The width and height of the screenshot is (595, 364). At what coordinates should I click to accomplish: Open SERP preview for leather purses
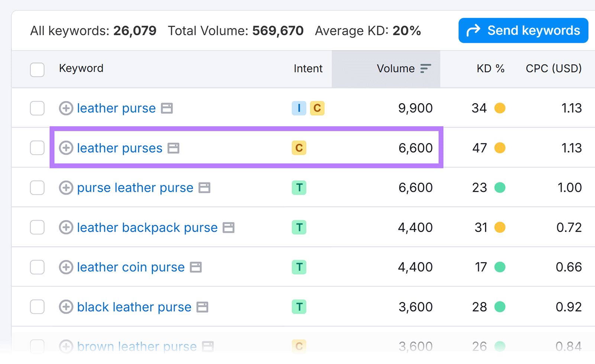[173, 148]
